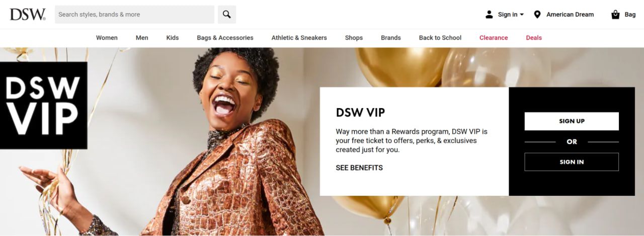Open the red Clearance link
The height and width of the screenshot is (236, 644).
494,38
